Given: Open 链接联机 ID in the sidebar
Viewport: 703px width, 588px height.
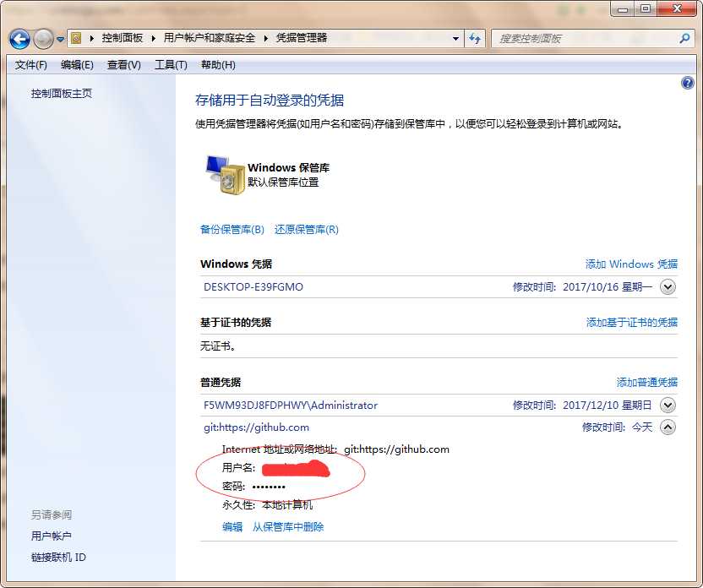Looking at the screenshot, I should (58, 558).
